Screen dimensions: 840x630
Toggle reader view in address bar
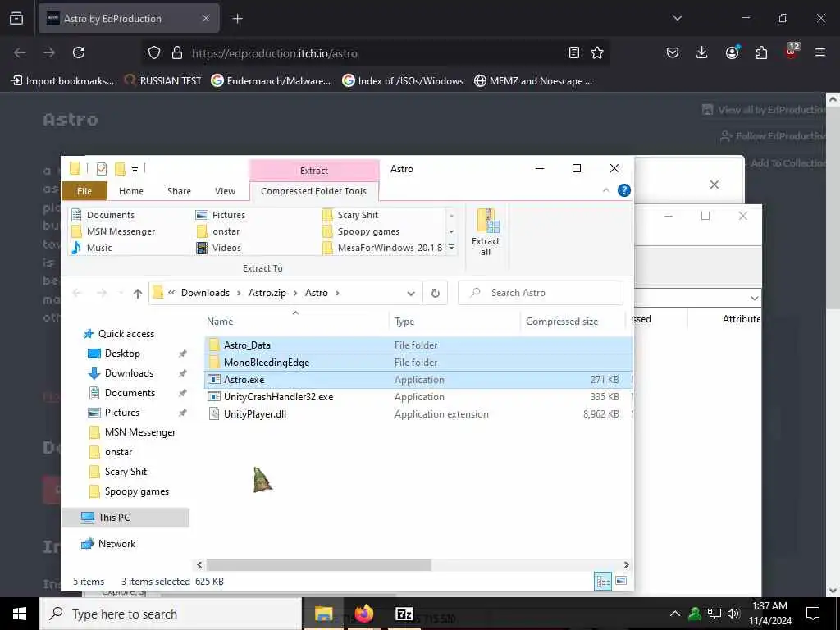(x=573, y=52)
